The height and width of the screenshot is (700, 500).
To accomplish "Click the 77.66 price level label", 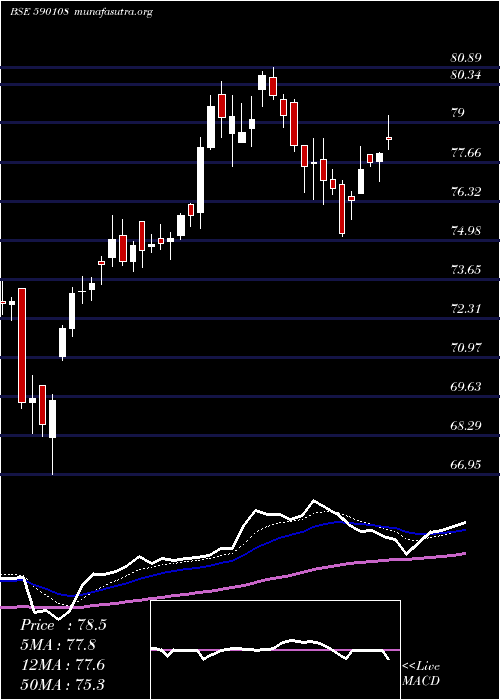I will coord(466,153).
